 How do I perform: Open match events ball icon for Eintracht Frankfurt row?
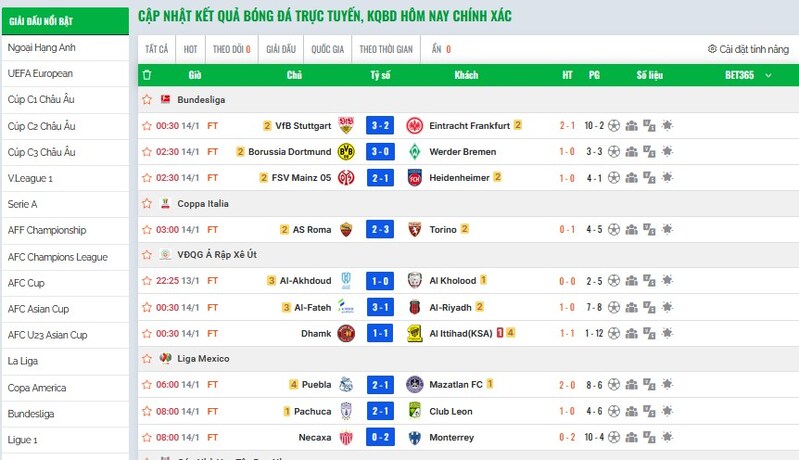tap(614, 126)
